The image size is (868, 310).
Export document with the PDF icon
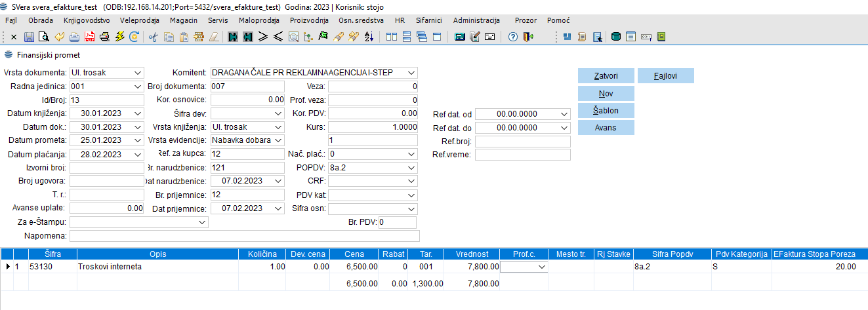89,37
